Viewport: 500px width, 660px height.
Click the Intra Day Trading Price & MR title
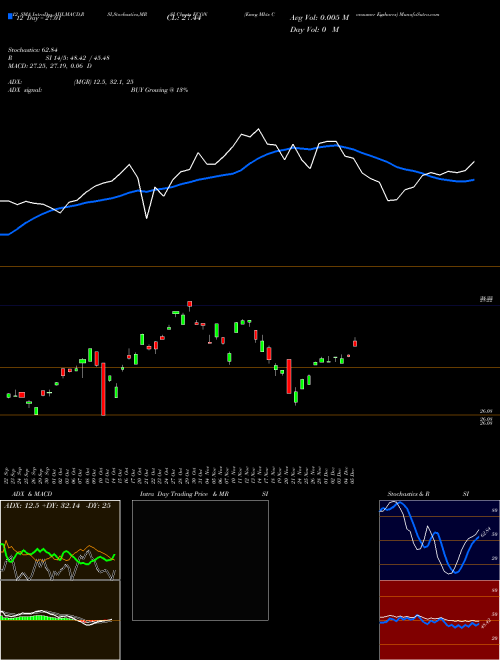point(184,494)
